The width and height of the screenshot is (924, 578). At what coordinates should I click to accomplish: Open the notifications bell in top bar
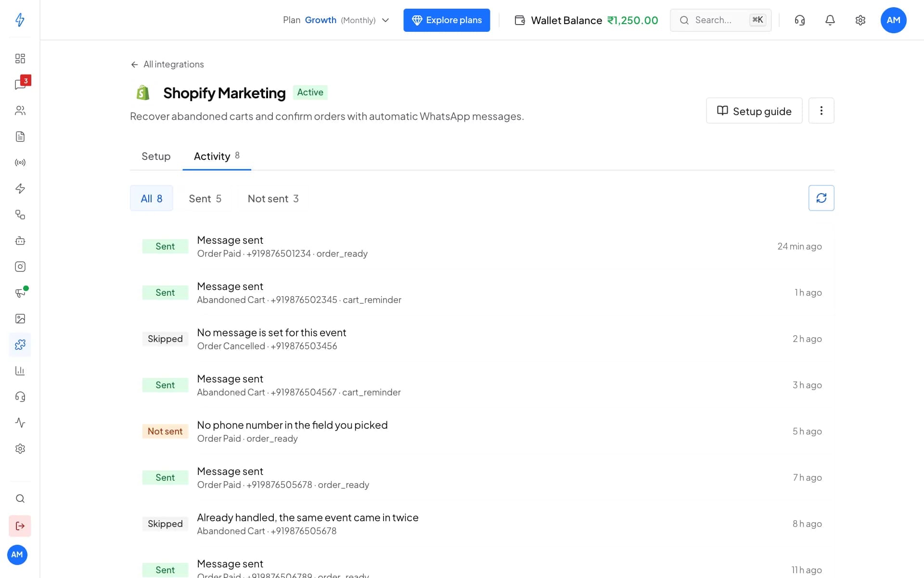830,20
